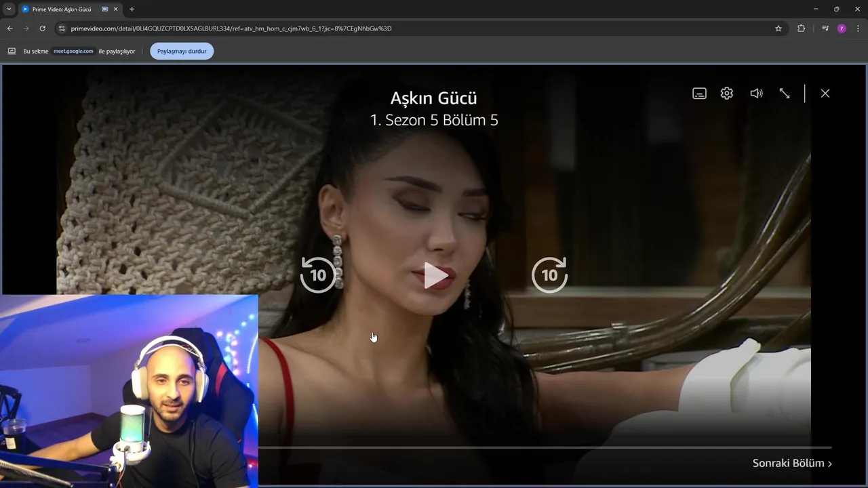Close the Prime Video tab
The width and height of the screenshot is (868, 488).
pyautogui.click(x=115, y=9)
